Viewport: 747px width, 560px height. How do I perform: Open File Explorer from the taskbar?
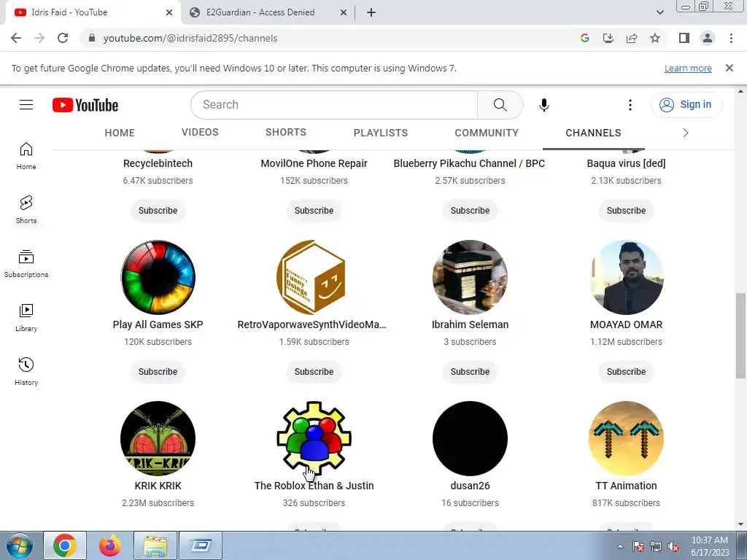(155, 545)
